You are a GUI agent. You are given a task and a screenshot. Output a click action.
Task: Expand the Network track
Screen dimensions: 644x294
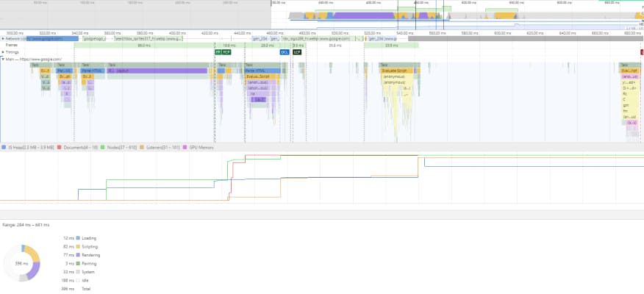(x=3, y=38)
